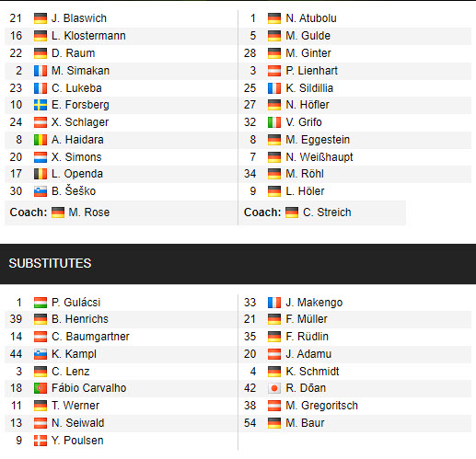Click the Mali flag beside A. Haidara
476x459 pixels.
[41, 140]
